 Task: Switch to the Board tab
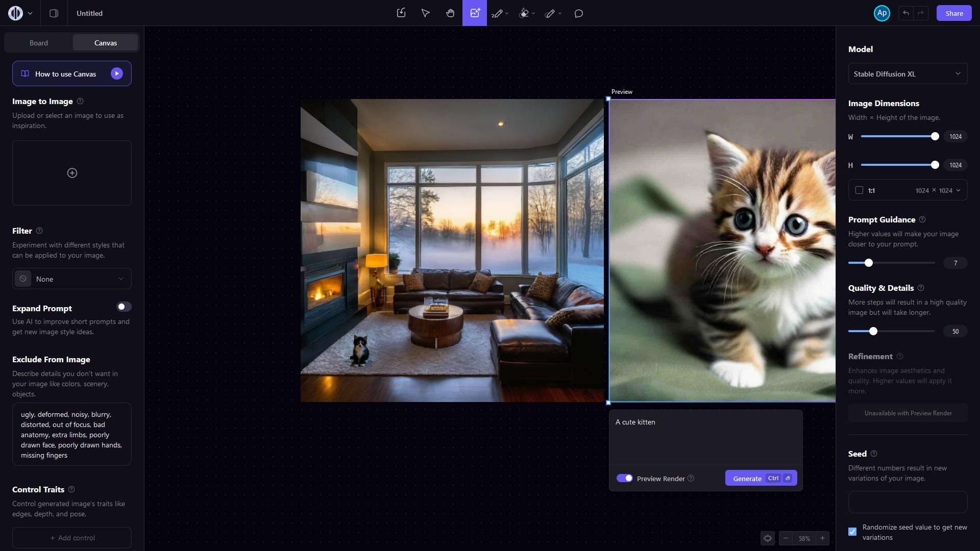39,43
